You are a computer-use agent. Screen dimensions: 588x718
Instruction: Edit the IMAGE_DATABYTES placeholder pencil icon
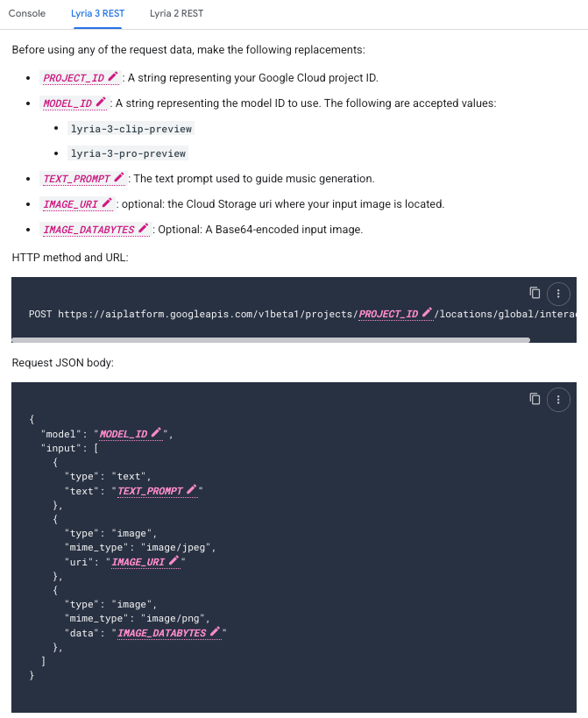click(x=145, y=230)
